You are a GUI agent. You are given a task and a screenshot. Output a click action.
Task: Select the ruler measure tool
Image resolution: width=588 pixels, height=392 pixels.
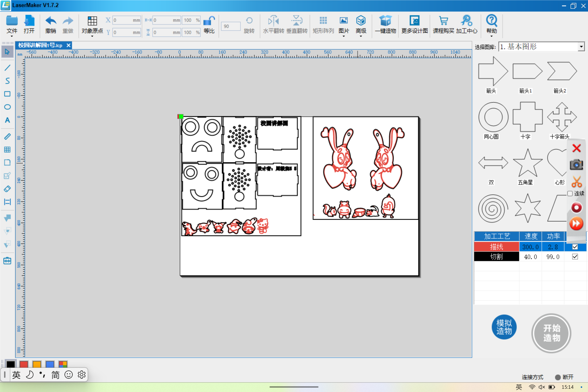[7, 136]
